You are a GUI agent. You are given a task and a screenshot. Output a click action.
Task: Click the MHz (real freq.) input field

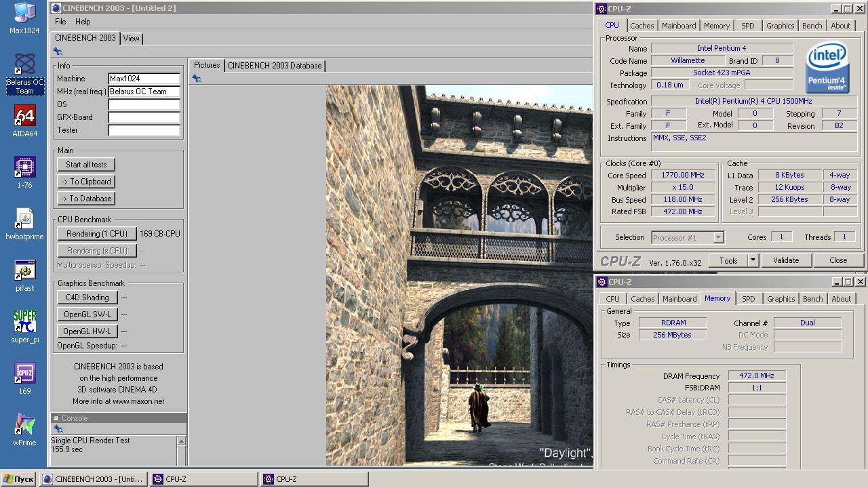pyautogui.click(x=144, y=91)
